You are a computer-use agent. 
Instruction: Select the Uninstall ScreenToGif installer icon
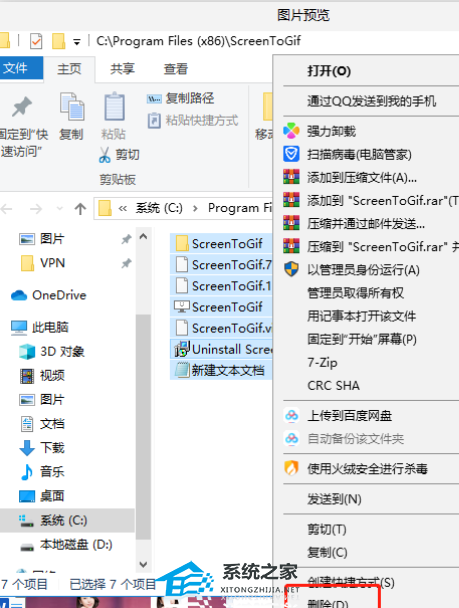[x=181, y=349]
